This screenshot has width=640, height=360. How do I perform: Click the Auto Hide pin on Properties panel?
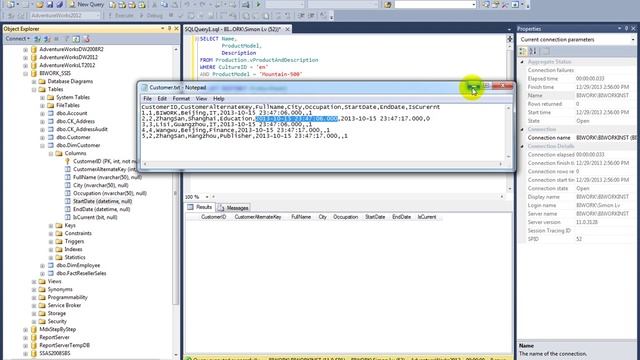tap(627, 29)
